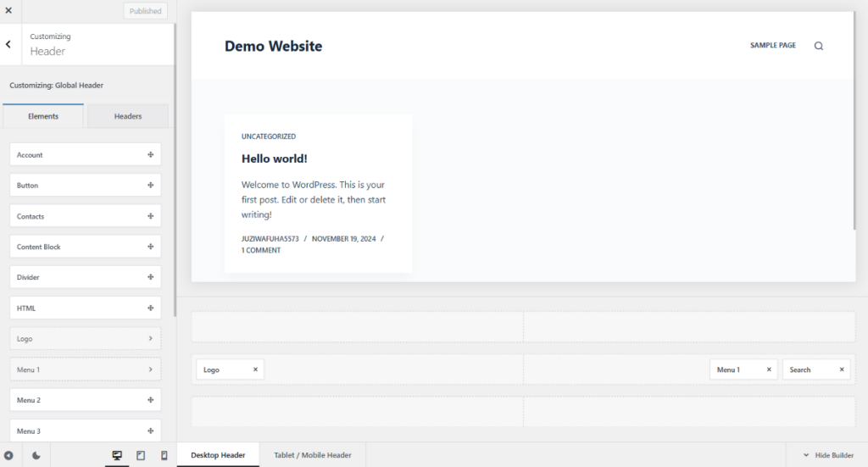Click the move icon on Menu 2 element
This screenshot has width=868, height=467.
click(x=151, y=400)
